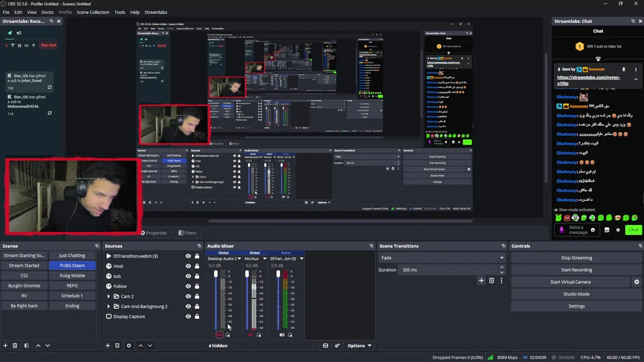Image resolution: width=644 pixels, height=362 pixels.
Task: Add a new source with plus icon
Action: (x=108, y=345)
